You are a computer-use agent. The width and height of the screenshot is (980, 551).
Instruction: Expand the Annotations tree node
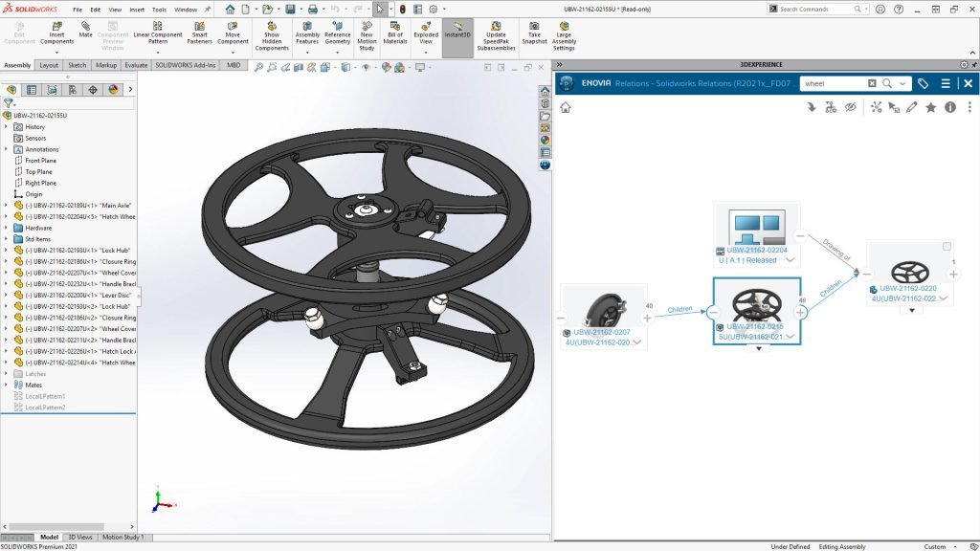[x=7, y=149]
